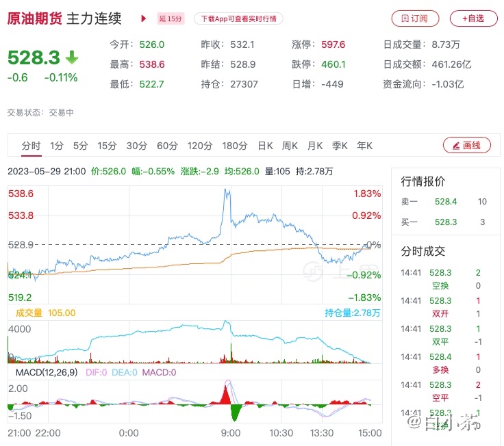Click the 画线 draw line button

(467, 146)
